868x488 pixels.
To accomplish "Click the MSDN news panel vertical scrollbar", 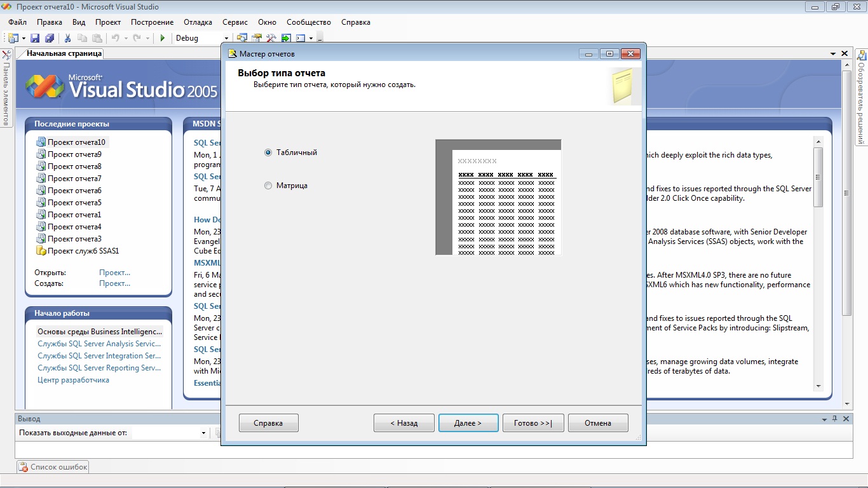I will [818, 264].
